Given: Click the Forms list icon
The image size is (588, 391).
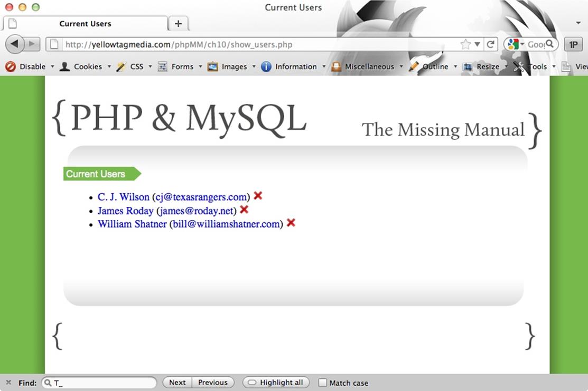Looking at the screenshot, I should coord(162,66).
